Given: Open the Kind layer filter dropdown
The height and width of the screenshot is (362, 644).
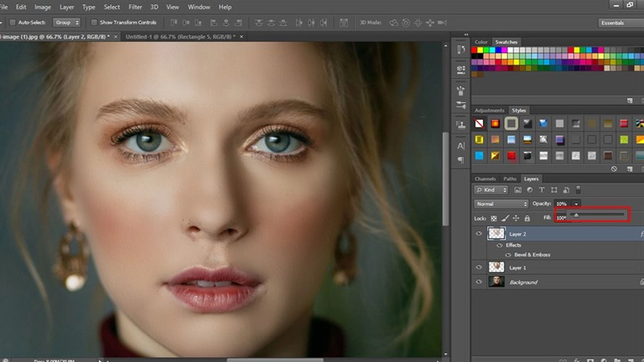Looking at the screenshot, I should click(491, 190).
